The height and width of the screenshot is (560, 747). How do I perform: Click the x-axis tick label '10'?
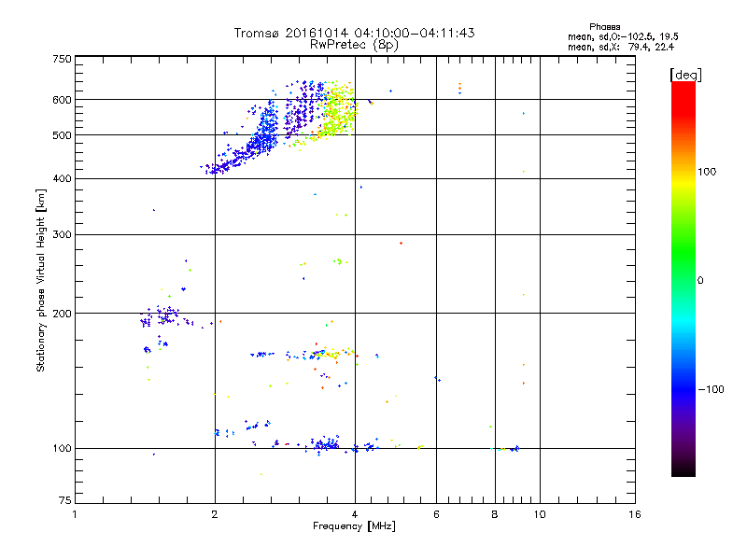click(540, 514)
